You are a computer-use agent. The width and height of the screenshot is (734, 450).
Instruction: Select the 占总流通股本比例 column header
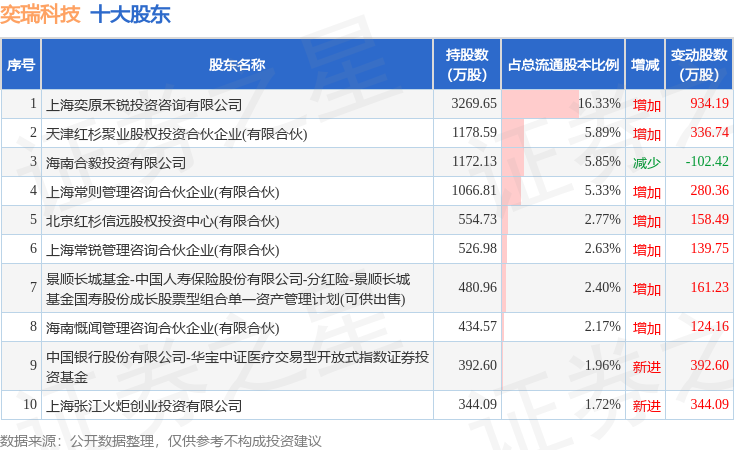coord(563,65)
